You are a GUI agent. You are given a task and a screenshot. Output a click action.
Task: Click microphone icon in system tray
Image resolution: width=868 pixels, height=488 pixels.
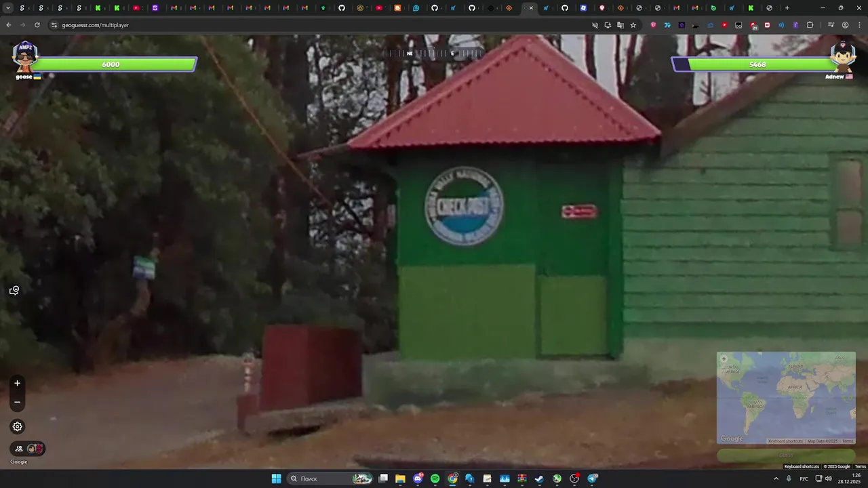tap(790, 479)
